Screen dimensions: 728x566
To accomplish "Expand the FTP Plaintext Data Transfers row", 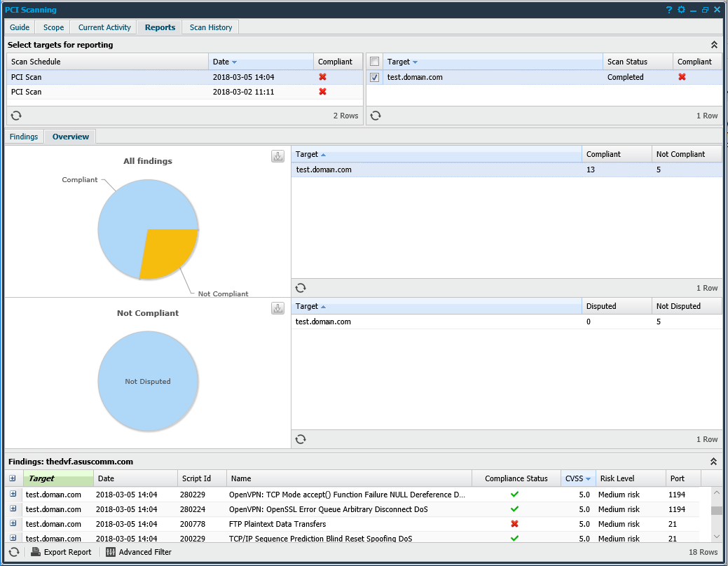I will click(13, 524).
